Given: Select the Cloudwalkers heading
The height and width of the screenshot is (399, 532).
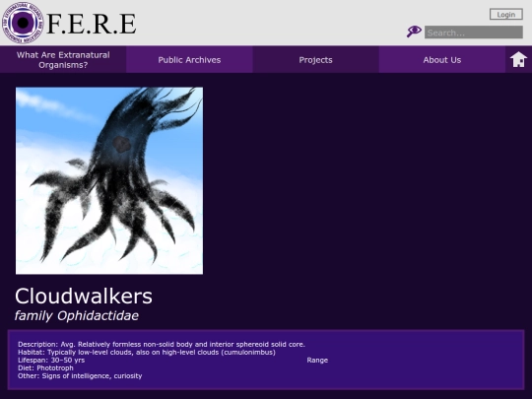Looking at the screenshot, I should (84, 297).
